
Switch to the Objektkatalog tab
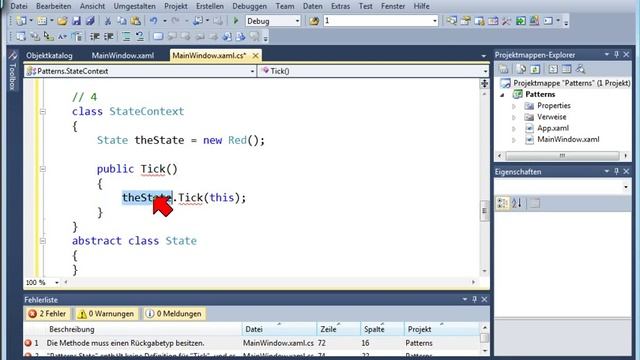pyautogui.click(x=49, y=56)
